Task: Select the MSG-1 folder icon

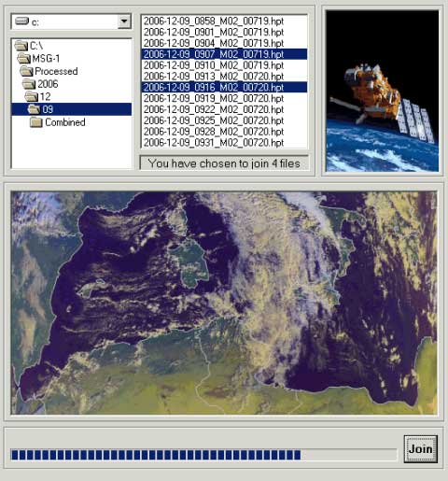Action: pos(23,58)
